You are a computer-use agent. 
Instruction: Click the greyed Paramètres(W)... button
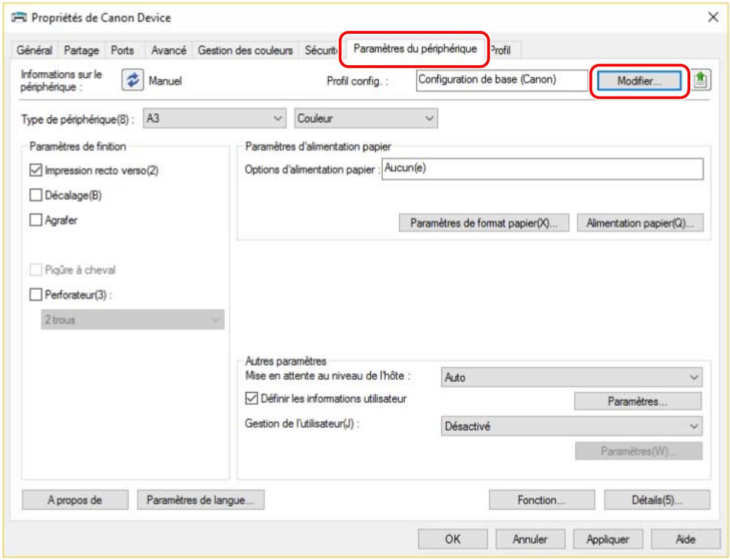(x=638, y=451)
